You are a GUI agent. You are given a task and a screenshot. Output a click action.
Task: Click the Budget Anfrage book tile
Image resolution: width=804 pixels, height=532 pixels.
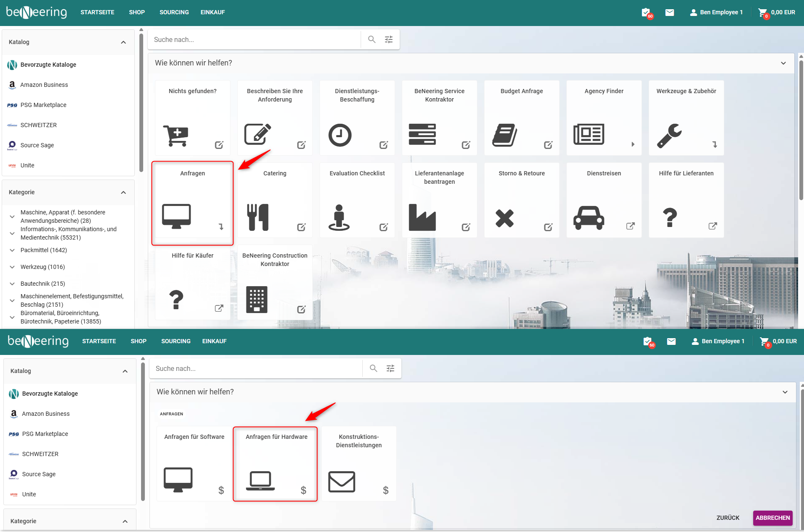[521, 118]
